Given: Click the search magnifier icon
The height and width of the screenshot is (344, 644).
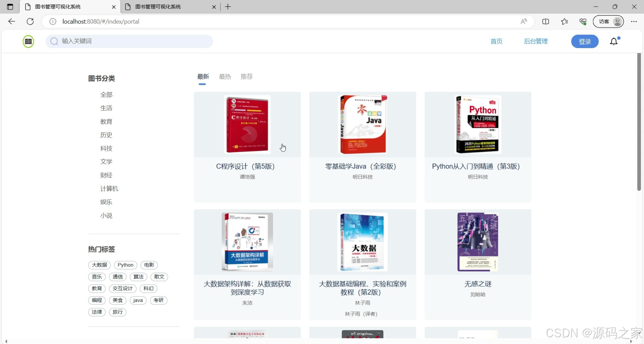Looking at the screenshot, I should tap(54, 41).
